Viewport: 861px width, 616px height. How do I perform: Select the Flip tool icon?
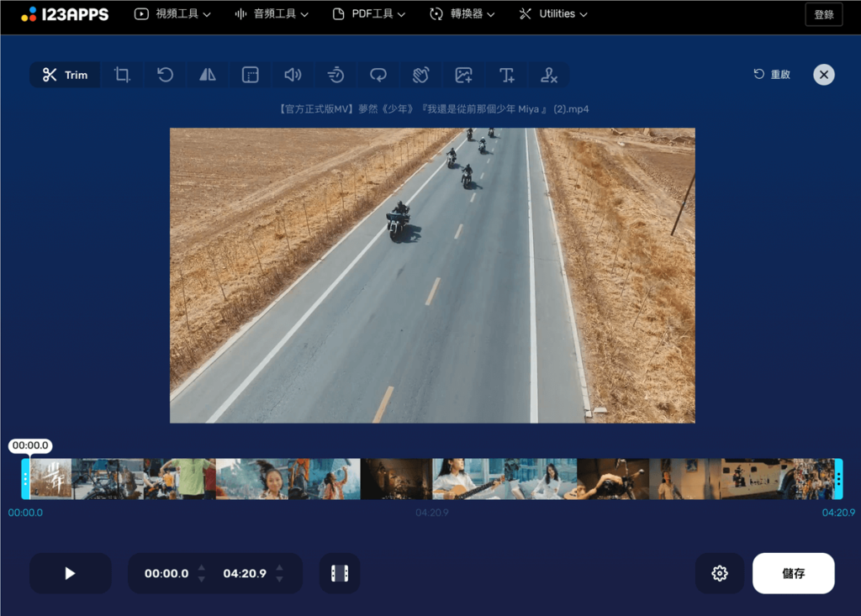(x=208, y=75)
